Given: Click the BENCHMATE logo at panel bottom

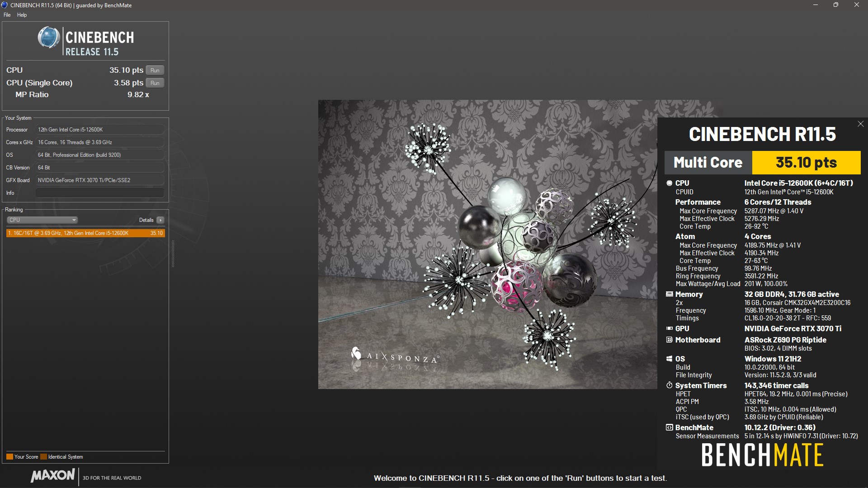Looking at the screenshot, I should click(762, 455).
